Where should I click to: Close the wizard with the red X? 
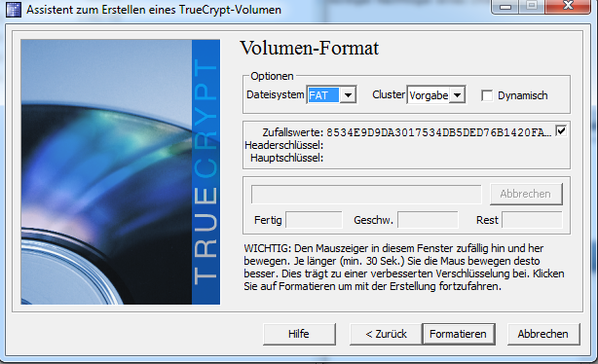568,6
